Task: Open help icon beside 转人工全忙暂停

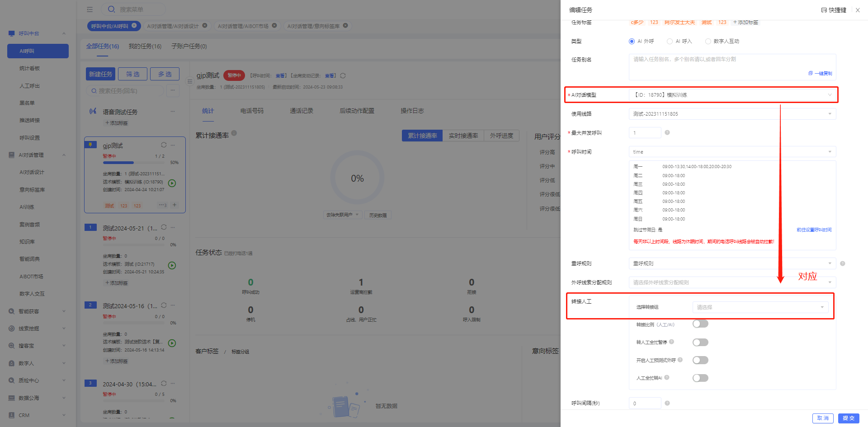Action: [672, 342]
